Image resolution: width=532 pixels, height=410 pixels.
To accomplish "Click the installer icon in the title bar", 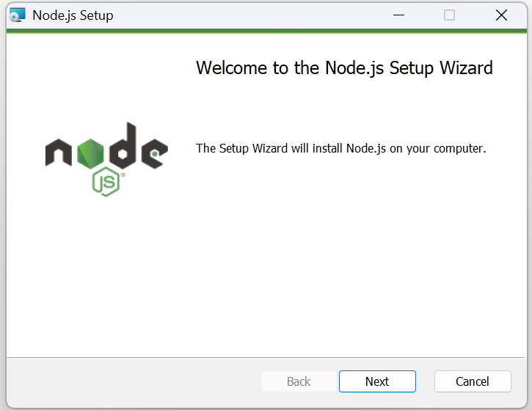I will (18, 15).
